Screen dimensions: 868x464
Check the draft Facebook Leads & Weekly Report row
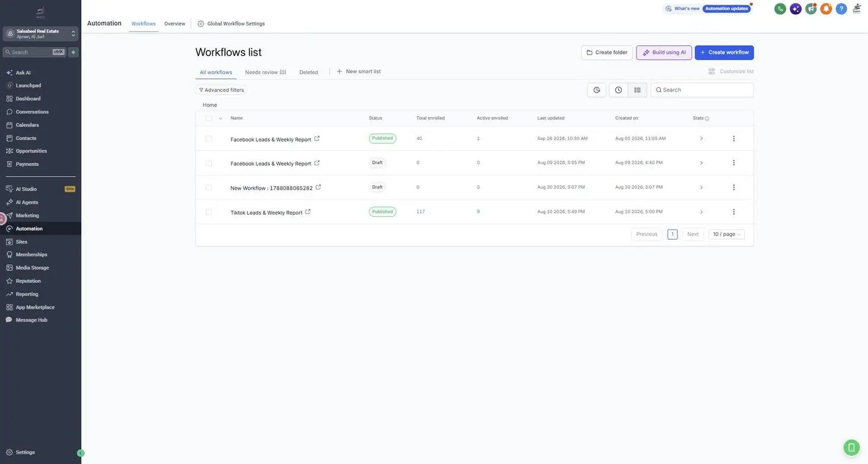coord(208,163)
